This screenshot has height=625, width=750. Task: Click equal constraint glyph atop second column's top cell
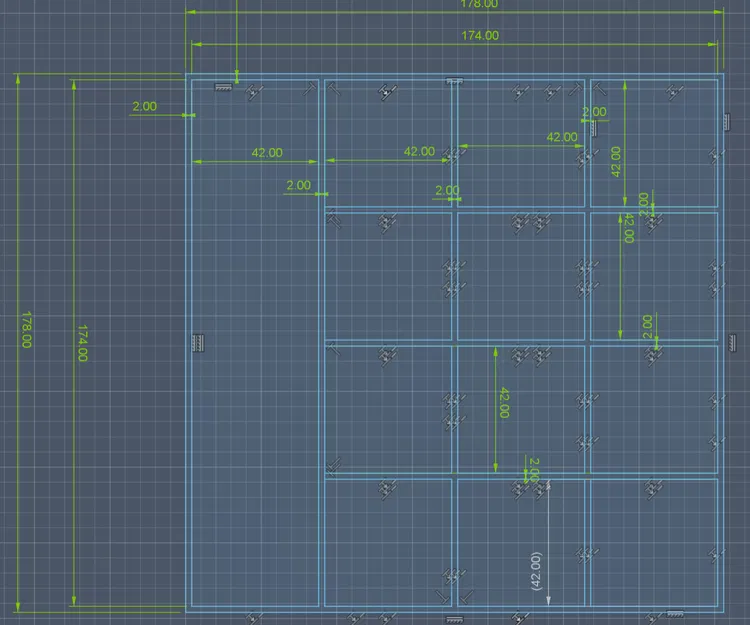coord(388,92)
